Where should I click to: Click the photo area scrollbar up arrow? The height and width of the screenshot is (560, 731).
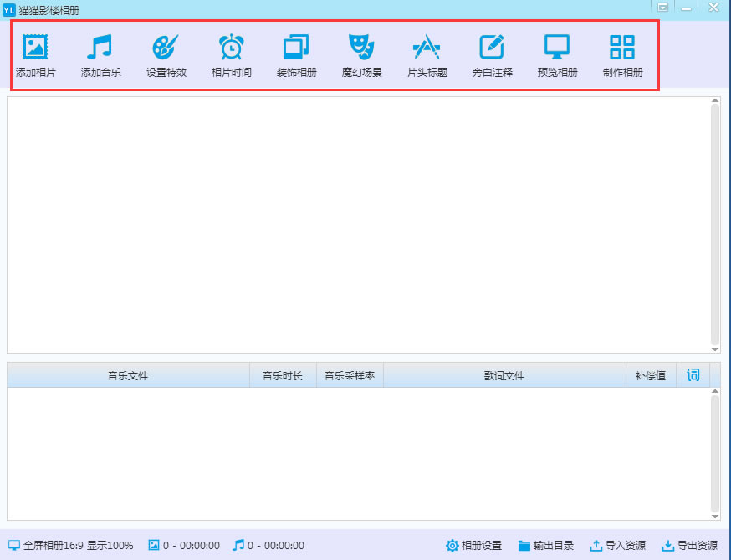click(715, 100)
